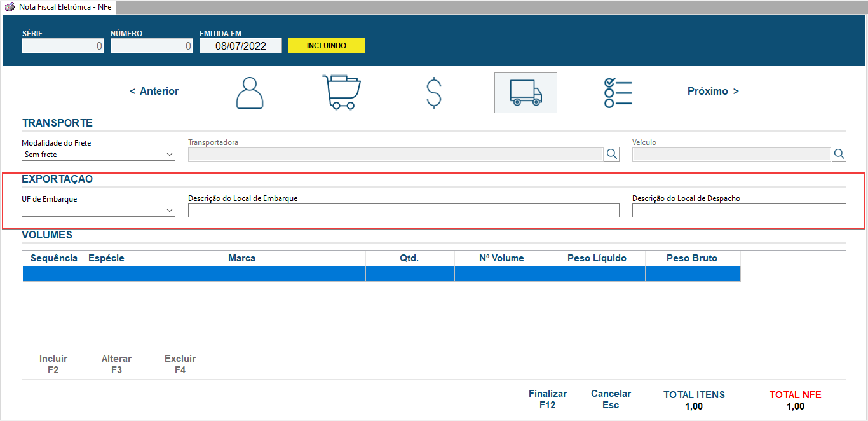The image size is (868, 421).
Task: Click the Peso Líquido column header
Action: 597,258
